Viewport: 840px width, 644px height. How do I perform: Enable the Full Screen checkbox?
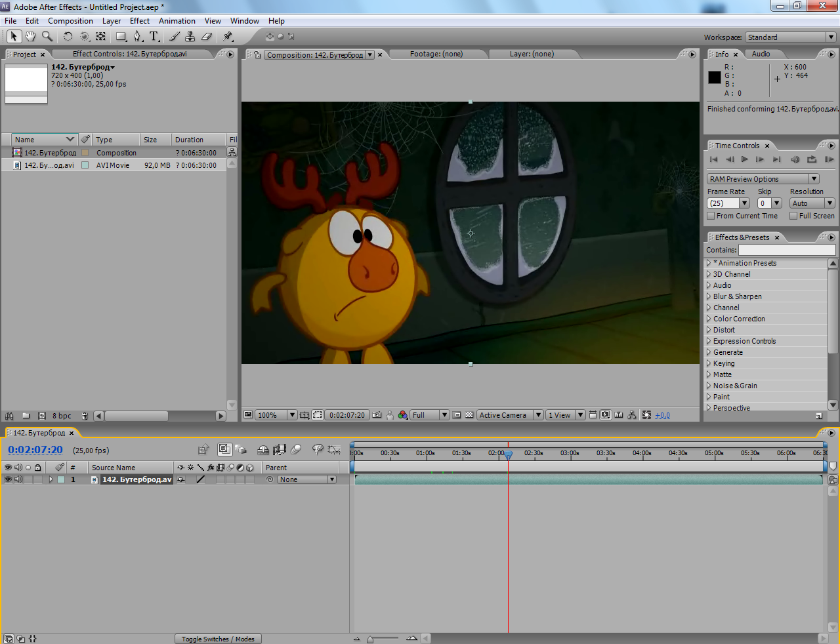click(793, 216)
